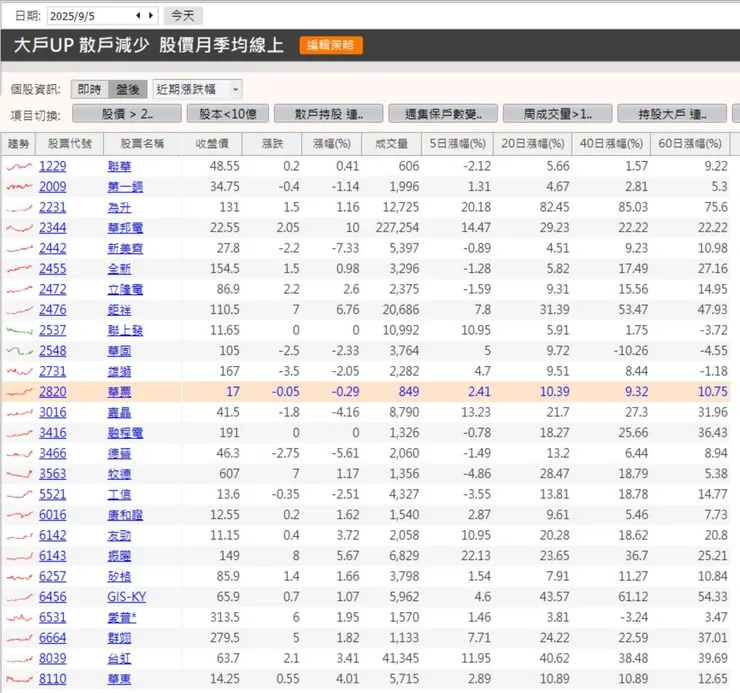The width and height of the screenshot is (740, 693).
Task: Select the 持股大戶 連.. filter tab
Action: (672, 114)
